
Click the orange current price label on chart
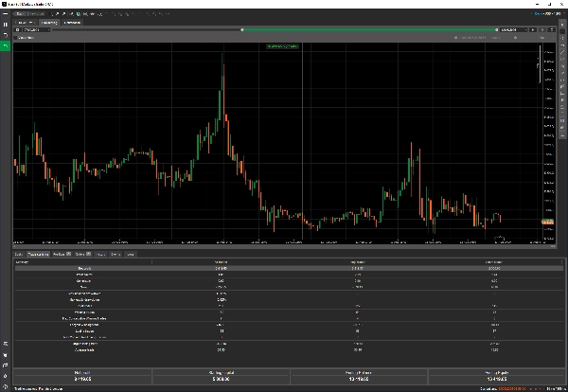(x=547, y=222)
